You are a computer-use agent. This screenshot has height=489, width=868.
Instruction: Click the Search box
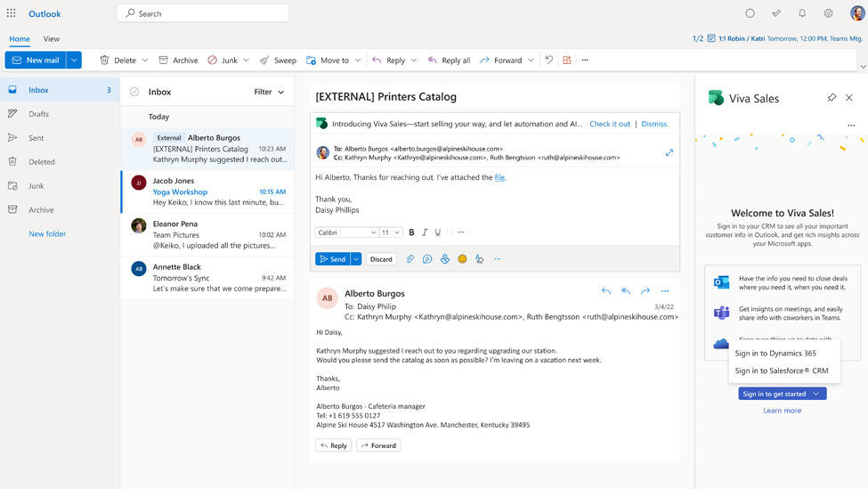coord(203,13)
